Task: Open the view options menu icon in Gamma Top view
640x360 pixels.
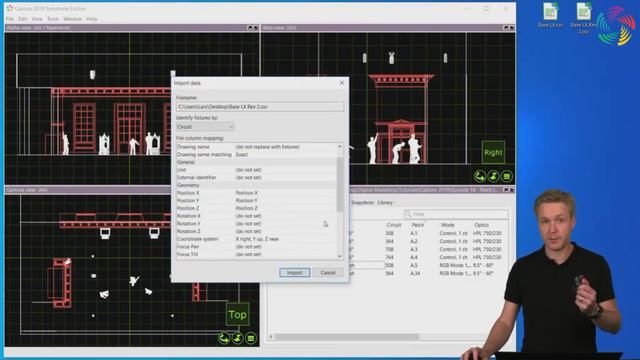Action: [x=251, y=338]
